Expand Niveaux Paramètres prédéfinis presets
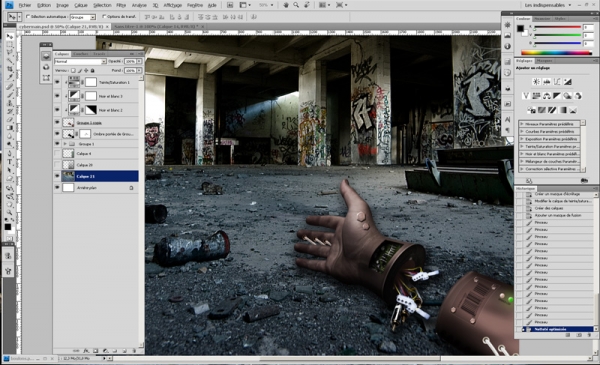This screenshot has width=600, height=365. [522, 124]
